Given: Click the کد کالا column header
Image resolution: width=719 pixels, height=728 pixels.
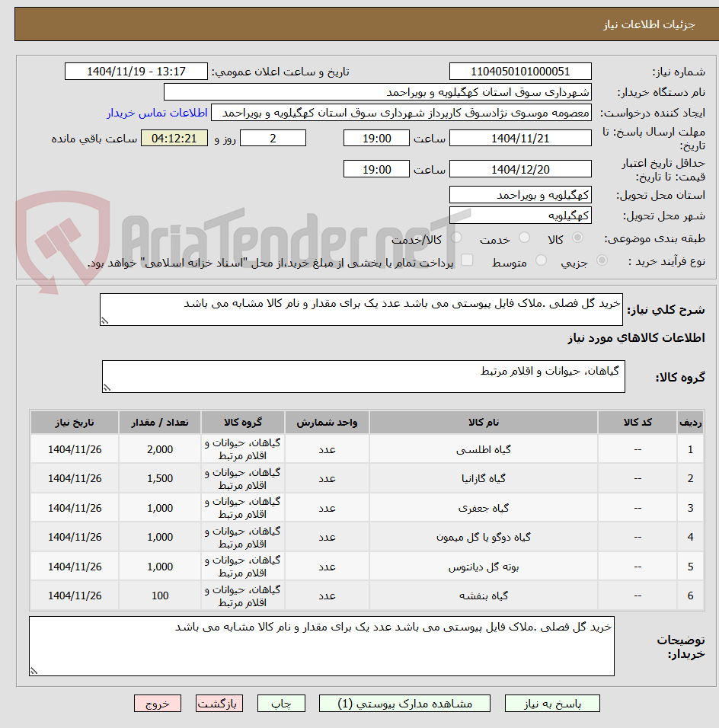Looking at the screenshot, I should click(638, 423).
